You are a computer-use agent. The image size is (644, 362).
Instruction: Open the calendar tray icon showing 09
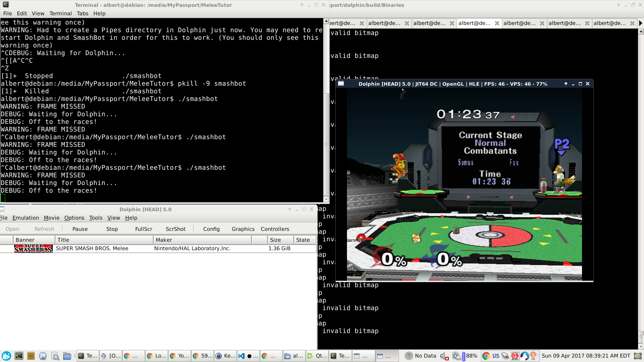[515, 356]
